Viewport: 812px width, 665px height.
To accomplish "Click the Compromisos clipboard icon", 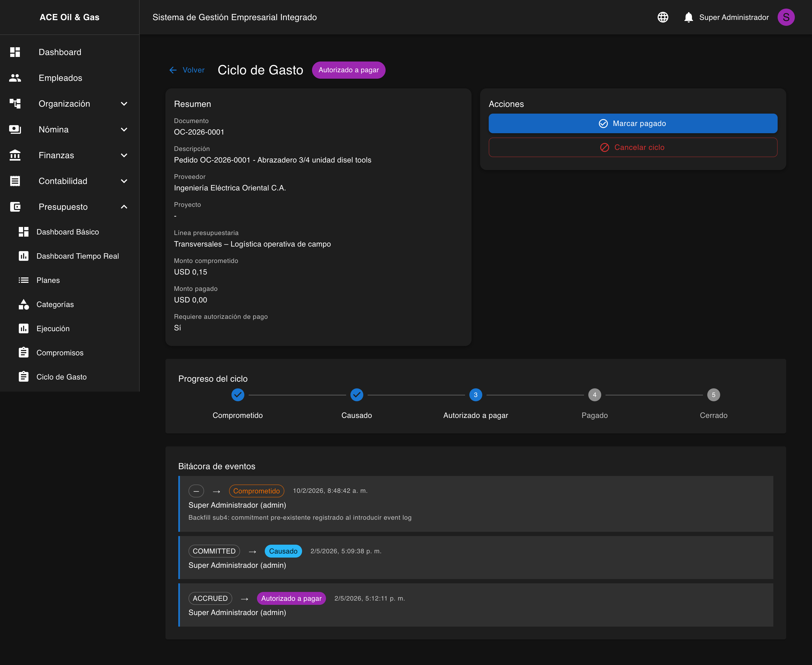I will pyautogui.click(x=24, y=352).
